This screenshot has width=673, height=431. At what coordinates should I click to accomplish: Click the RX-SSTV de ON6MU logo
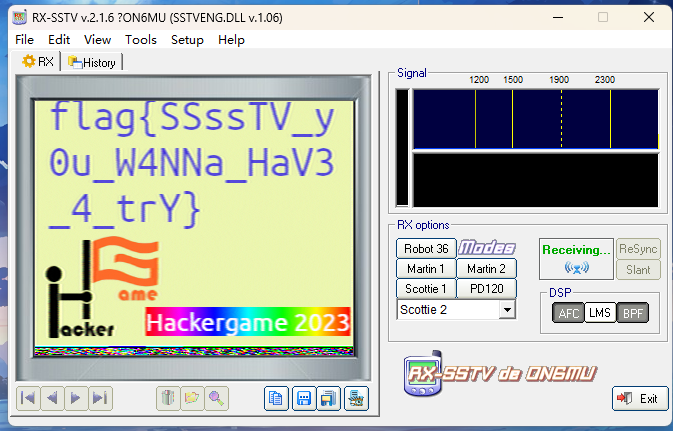500,373
